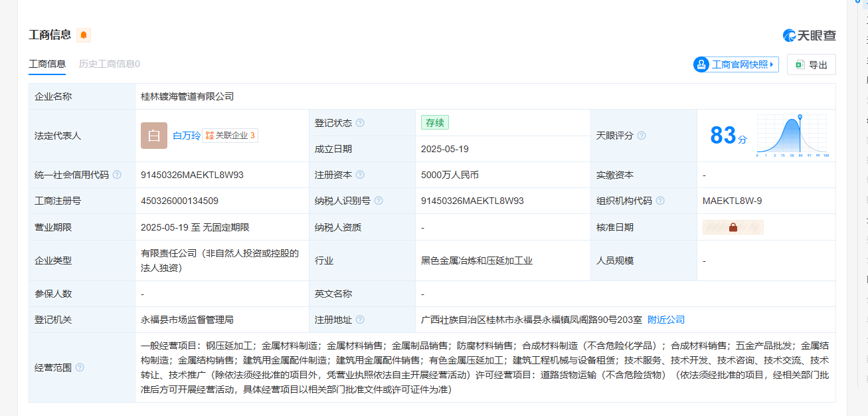Click the orange bell alert icon

84,35
